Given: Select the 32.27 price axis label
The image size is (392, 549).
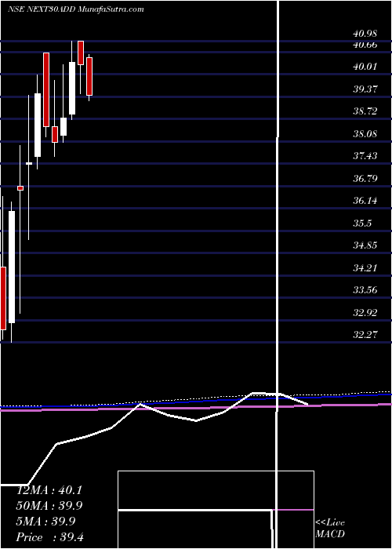Looking at the screenshot, I should 365,335.
